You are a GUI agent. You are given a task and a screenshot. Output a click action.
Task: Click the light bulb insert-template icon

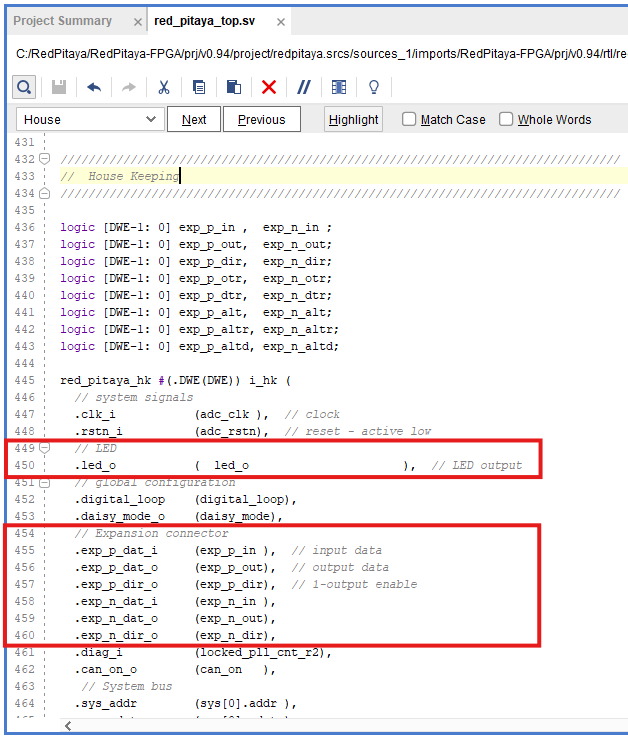tap(374, 87)
